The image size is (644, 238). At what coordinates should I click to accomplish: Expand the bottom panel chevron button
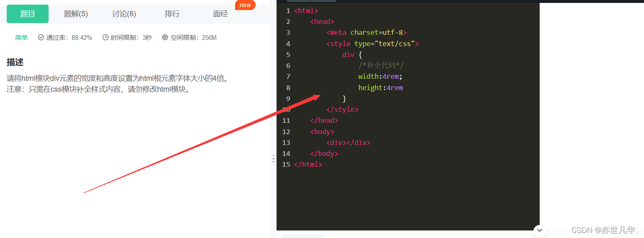click(539, 230)
